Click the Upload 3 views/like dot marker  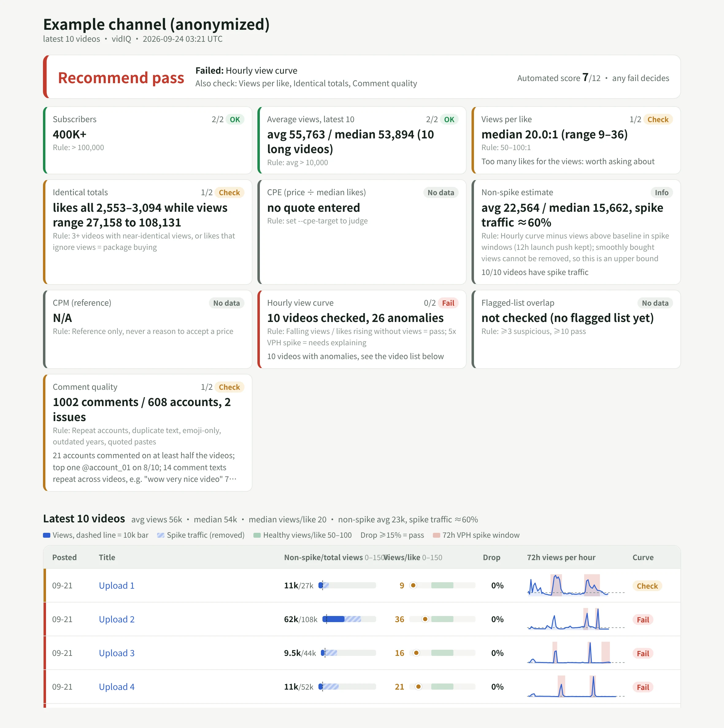[x=416, y=653]
